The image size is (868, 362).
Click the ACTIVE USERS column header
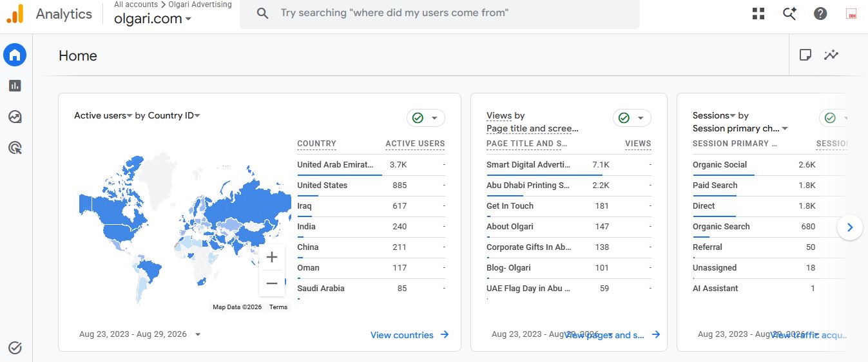[415, 144]
